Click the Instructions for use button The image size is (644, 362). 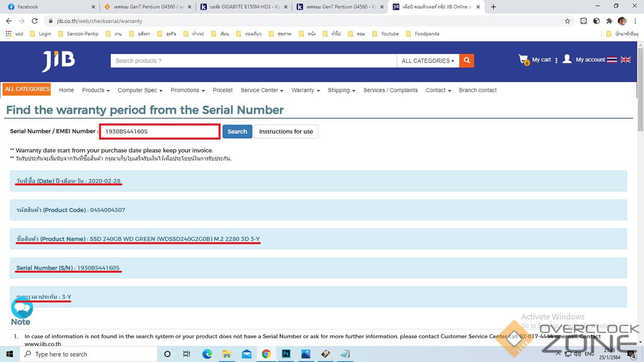click(x=286, y=131)
